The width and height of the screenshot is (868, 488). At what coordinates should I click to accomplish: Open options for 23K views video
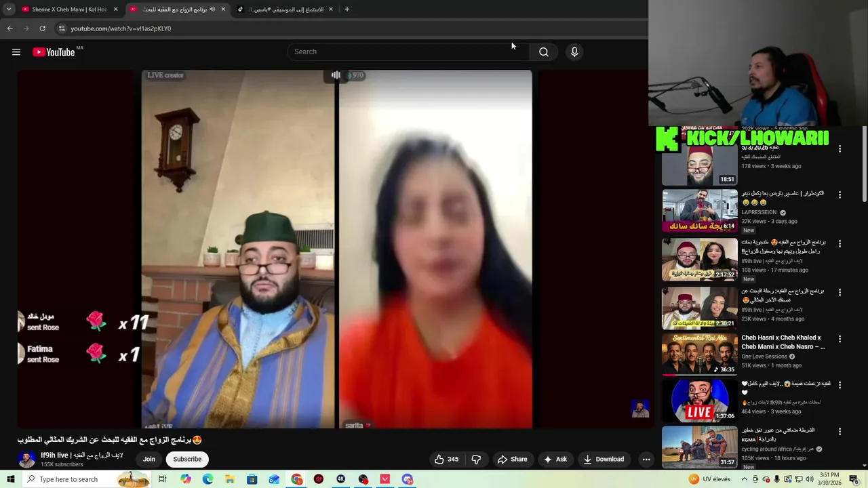[x=840, y=292]
